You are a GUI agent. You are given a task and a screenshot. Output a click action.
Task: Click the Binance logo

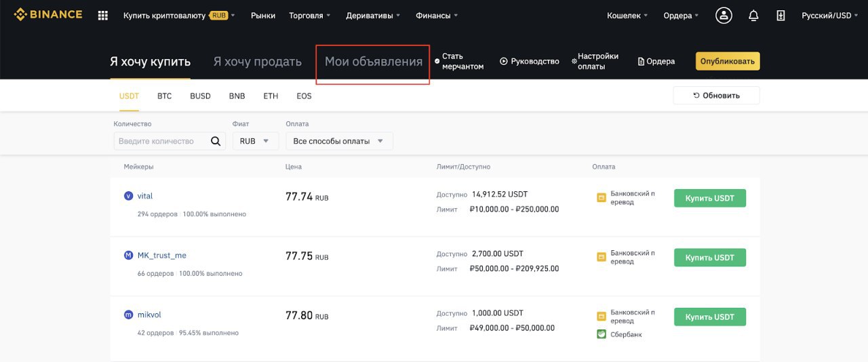click(x=48, y=15)
